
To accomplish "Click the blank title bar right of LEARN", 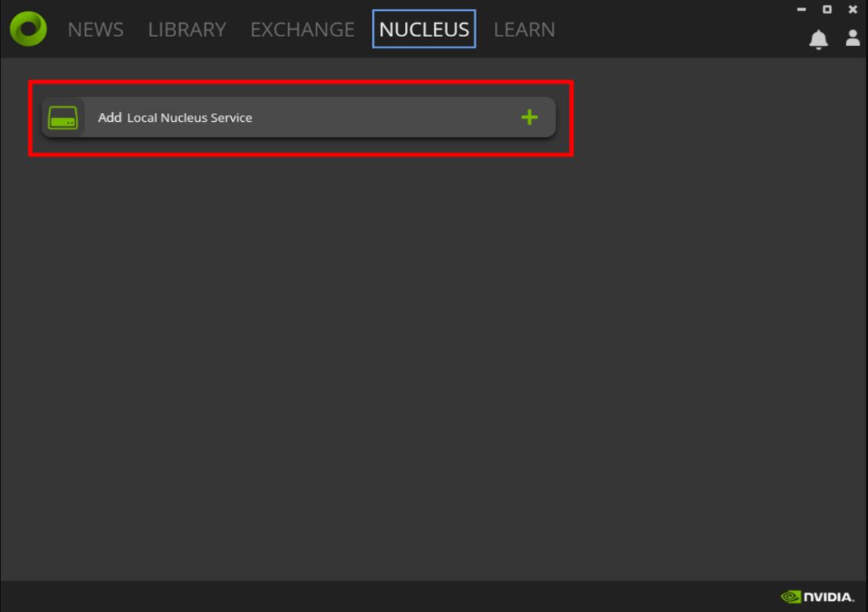I will coord(669,30).
